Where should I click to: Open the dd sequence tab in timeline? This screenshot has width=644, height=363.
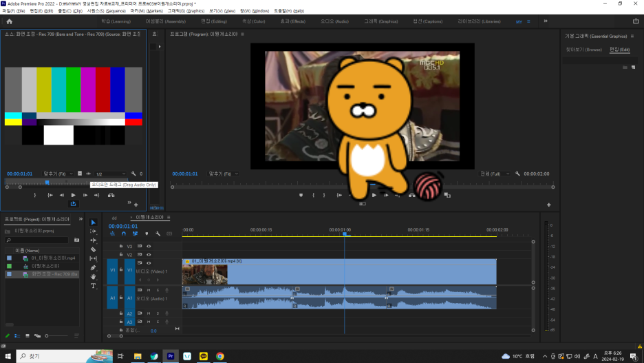click(x=114, y=218)
